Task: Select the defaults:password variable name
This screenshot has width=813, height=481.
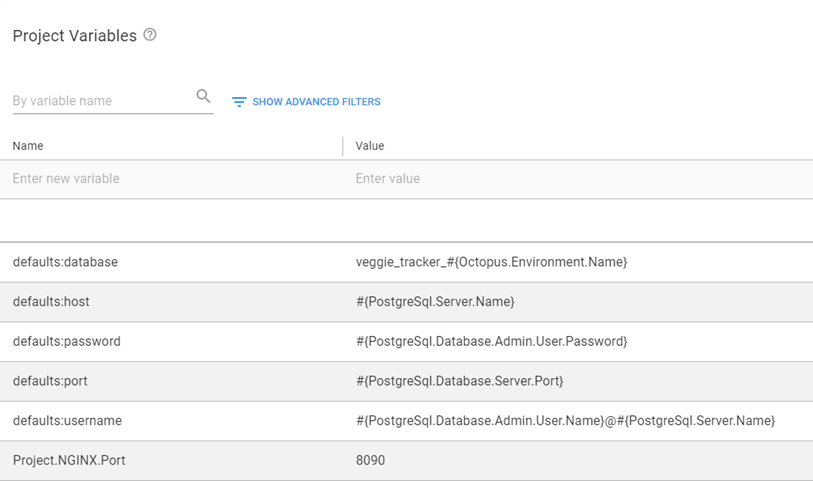Action: pyautogui.click(x=66, y=342)
